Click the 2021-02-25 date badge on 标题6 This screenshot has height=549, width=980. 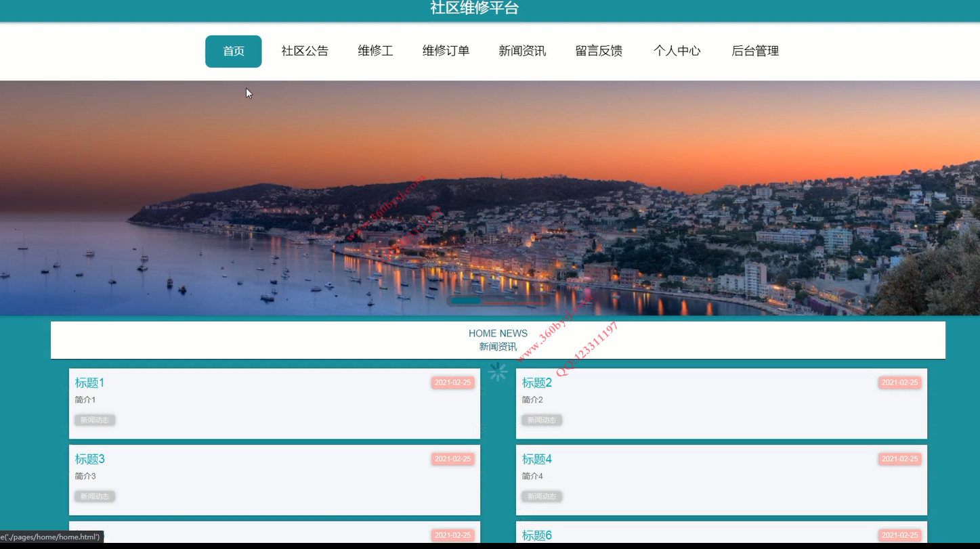coord(899,535)
